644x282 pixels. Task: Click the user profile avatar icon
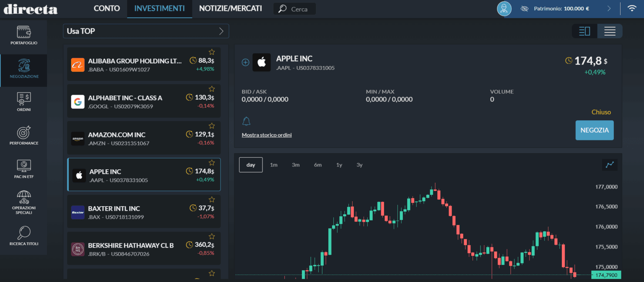[x=504, y=8]
